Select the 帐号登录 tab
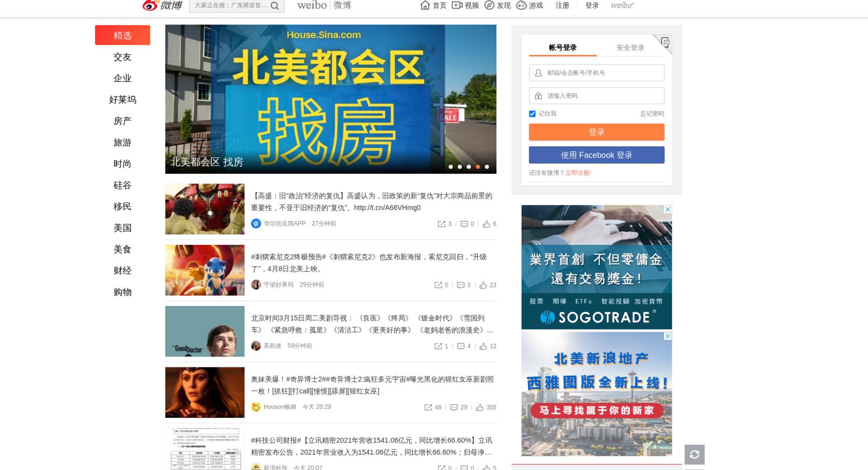Screen dimensions: 868x470 pyautogui.click(x=563, y=47)
